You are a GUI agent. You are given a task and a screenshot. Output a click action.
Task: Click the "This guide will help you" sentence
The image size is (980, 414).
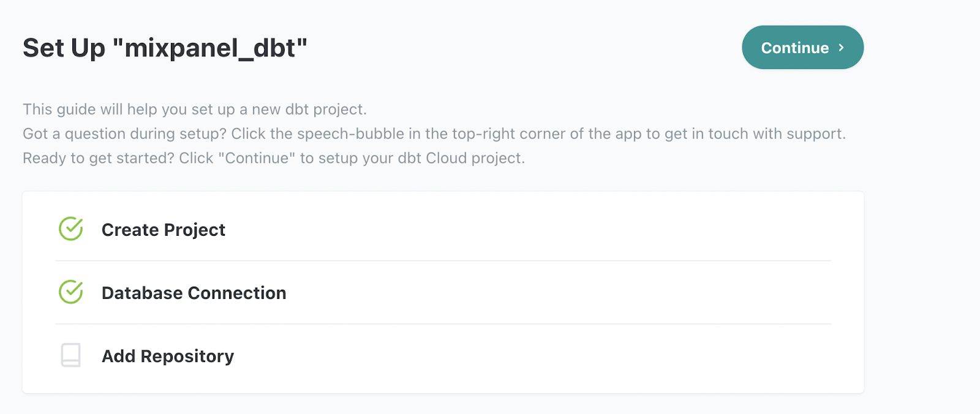click(195, 109)
